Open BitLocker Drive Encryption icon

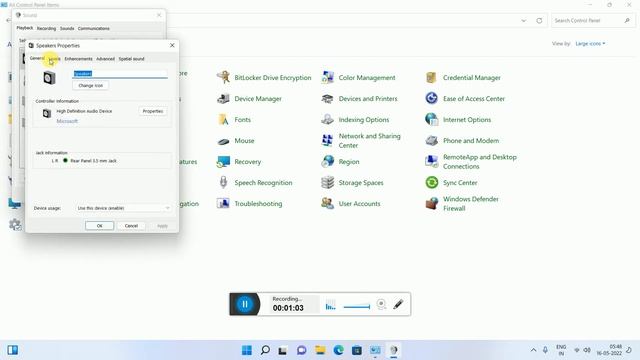point(223,78)
